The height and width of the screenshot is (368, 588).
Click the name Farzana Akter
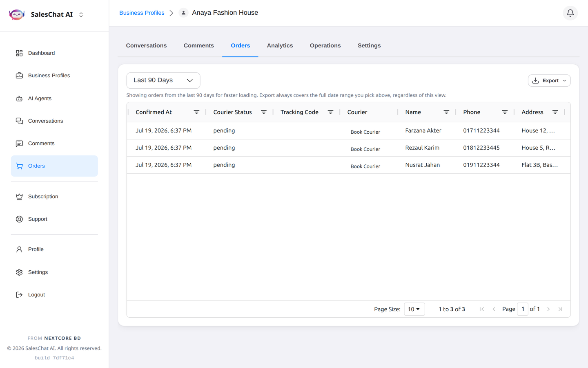click(423, 130)
